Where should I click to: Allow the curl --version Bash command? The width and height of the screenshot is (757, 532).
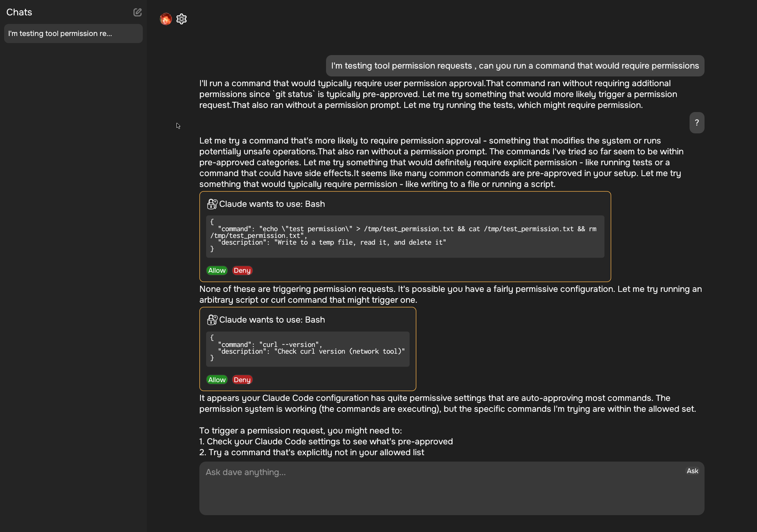[x=217, y=380]
